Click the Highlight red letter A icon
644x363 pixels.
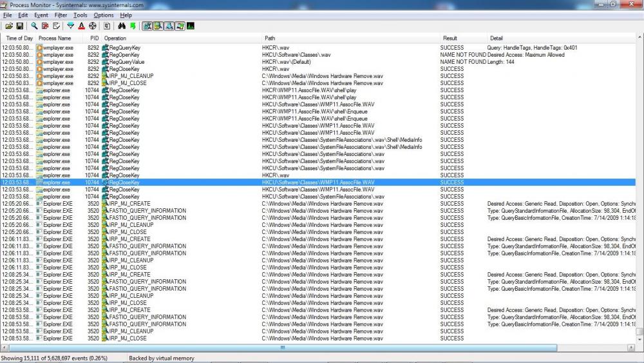(81, 26)
